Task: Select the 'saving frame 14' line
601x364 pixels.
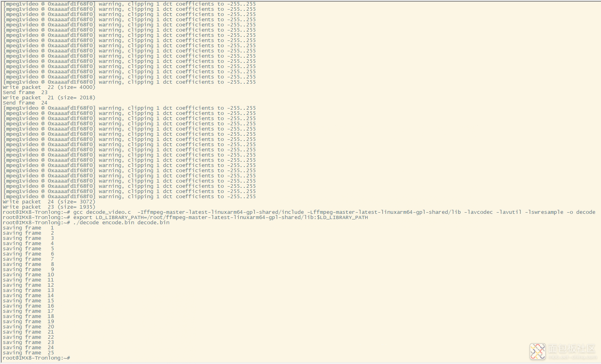Action: point(28,296)
